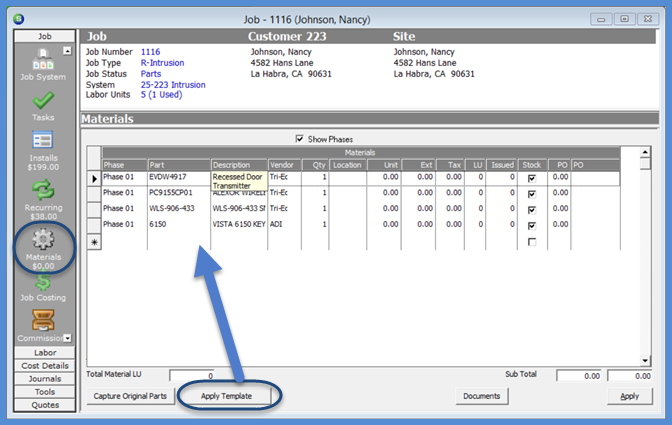This screenshot has width=672, height=425.
Task: Toggle Stock checkbox for part 6150 row
Action: (x=532, y=226)
